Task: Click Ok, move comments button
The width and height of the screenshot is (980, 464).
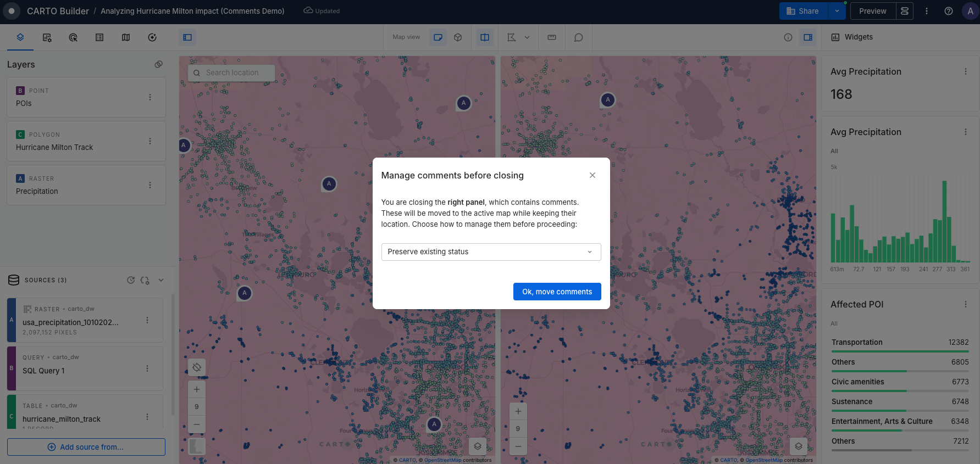Action: pos(556,292)
